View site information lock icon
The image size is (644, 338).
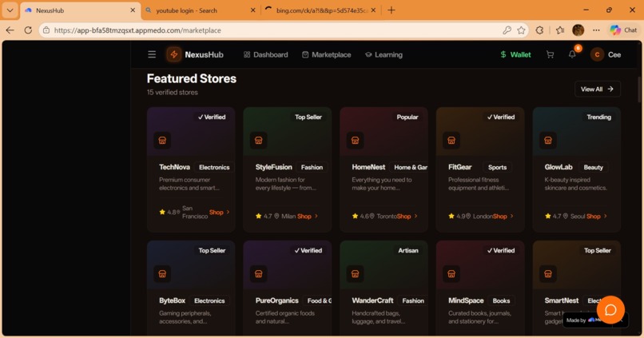pos(46,30)
